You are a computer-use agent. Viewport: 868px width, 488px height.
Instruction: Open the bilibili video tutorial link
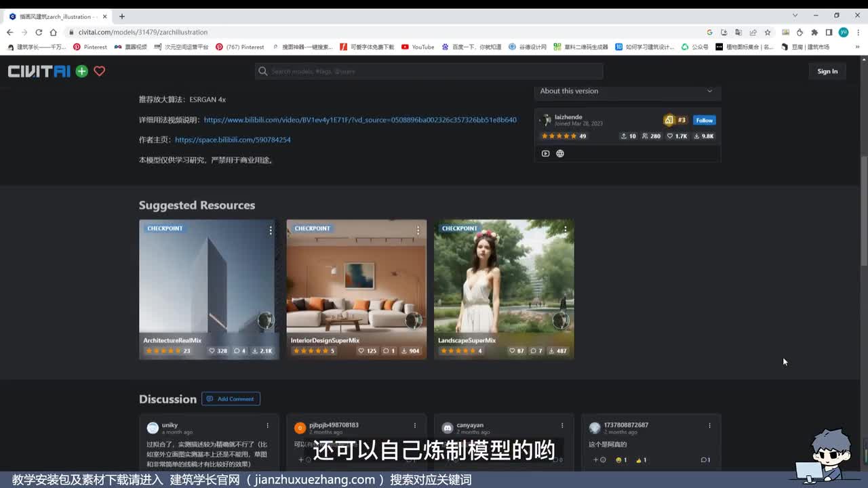tap(360, 120)
